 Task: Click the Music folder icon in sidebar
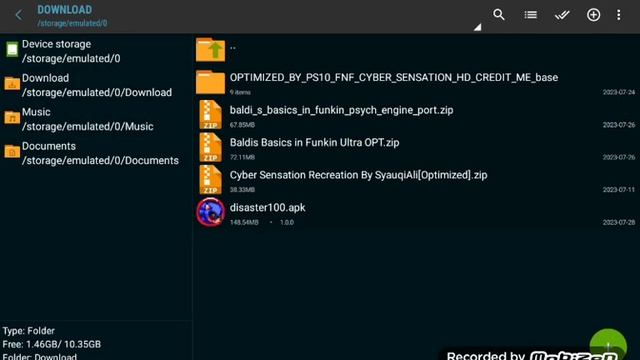tap(12, 118)
